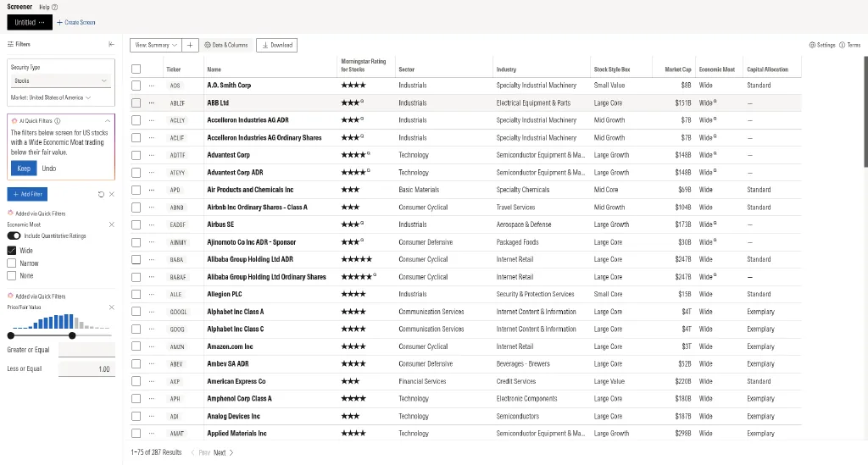Image resolution: width=868 pixels, height=465 pixels.
Task: Open row options for Applied Materials Inc
Action: (151, 434)
